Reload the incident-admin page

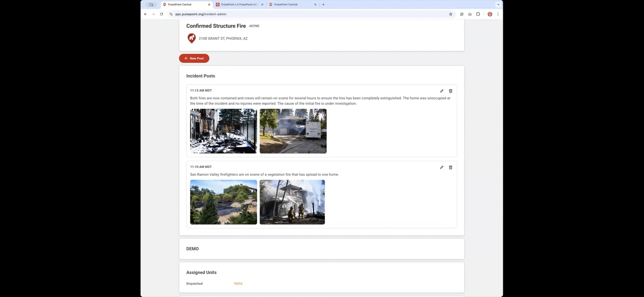click(x=161, y=14)
